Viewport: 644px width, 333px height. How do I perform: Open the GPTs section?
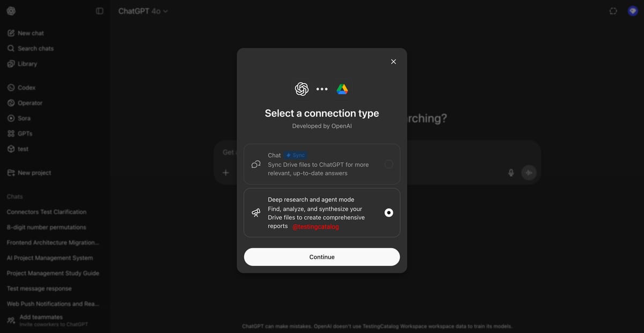pyautogui.click(x=20, y=134)
